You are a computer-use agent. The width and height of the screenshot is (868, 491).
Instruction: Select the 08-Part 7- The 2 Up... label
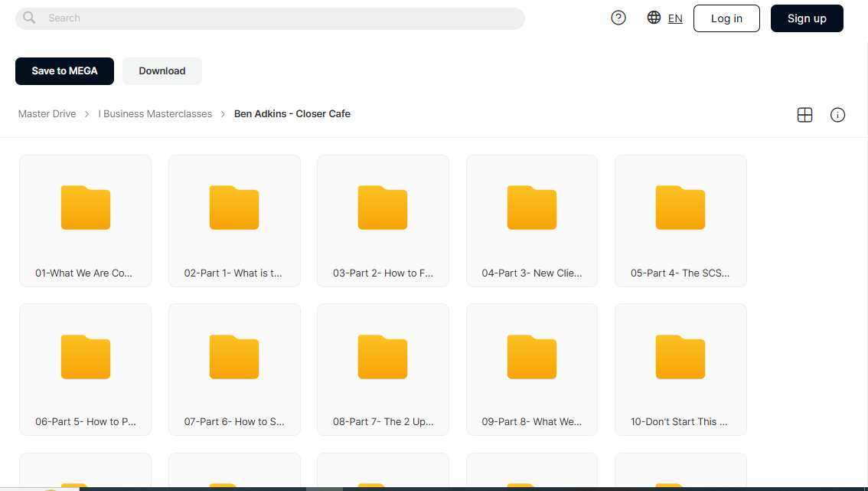[x=383, y=422]
